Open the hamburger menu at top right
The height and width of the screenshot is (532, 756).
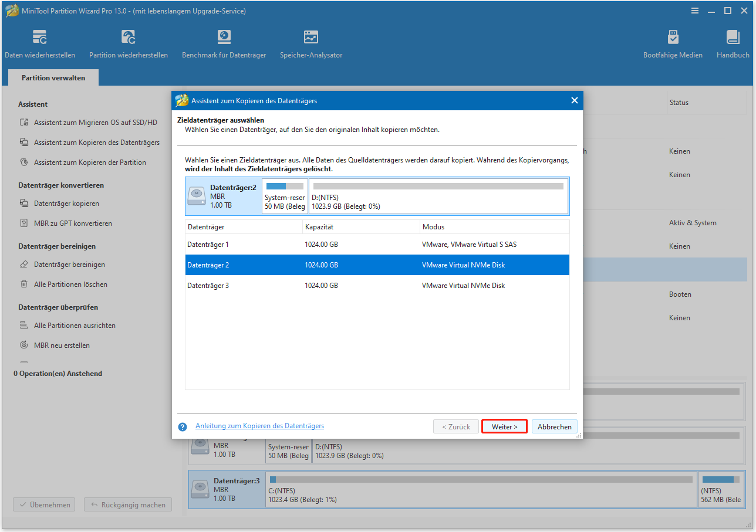(x=695, y=11)
